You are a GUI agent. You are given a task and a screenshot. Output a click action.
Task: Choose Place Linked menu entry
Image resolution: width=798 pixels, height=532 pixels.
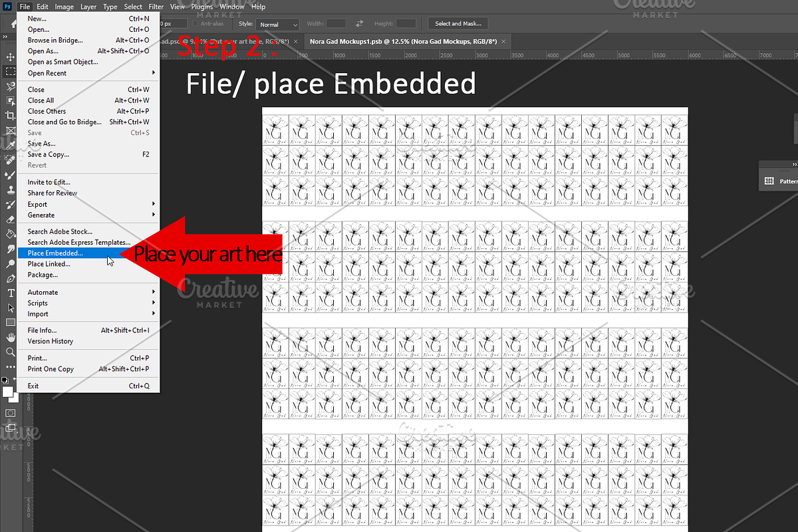(x=49, y=264)
